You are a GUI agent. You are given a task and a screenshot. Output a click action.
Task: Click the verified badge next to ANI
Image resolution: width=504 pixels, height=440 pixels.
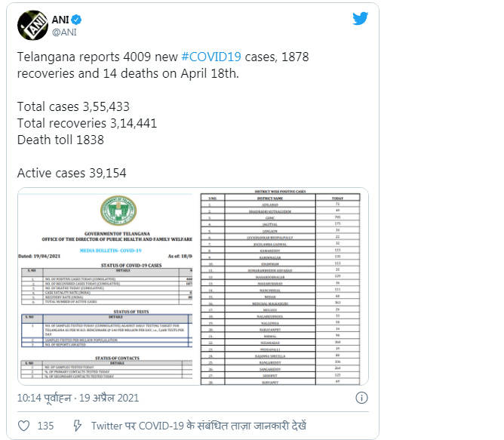coord(78,18)
